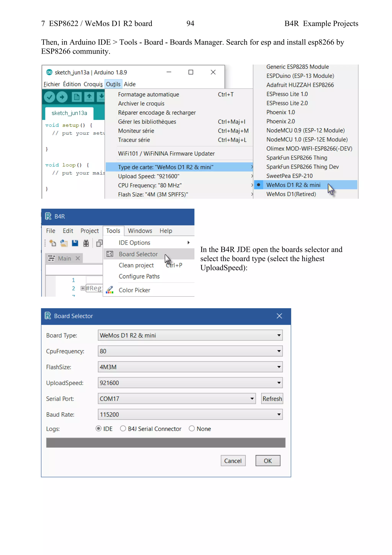Click Gérer les bibliothèques menu entry
392x555 pixels.
coord(179,122)
